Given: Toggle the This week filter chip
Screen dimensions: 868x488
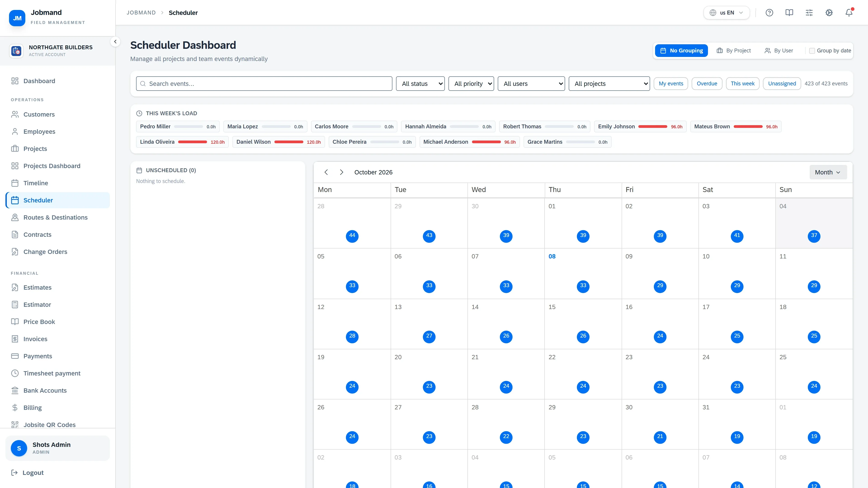Looking at the screenshot, I should [743, 84].
